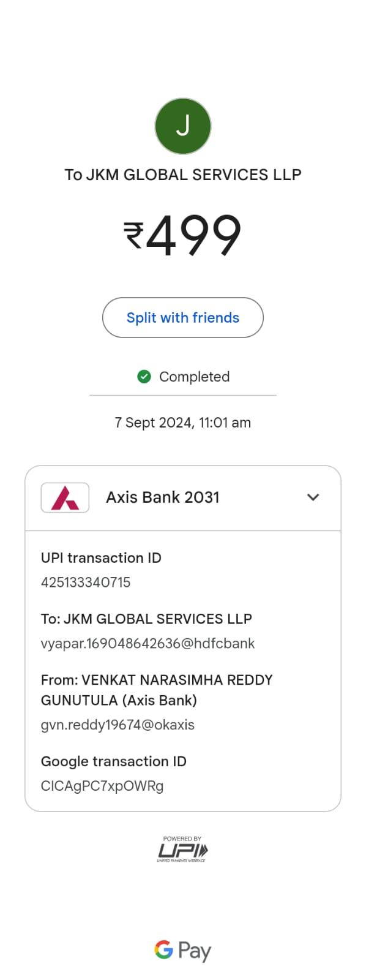Click the Axis Bank logo icon
Viewport: 366px width, 980px height.
tap(65, 497)
